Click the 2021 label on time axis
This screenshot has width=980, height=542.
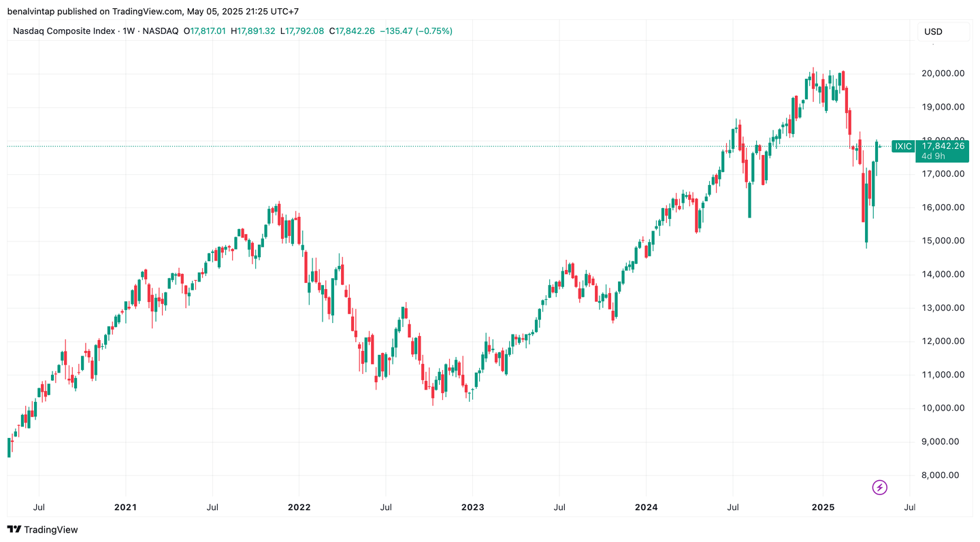point(125,507)
